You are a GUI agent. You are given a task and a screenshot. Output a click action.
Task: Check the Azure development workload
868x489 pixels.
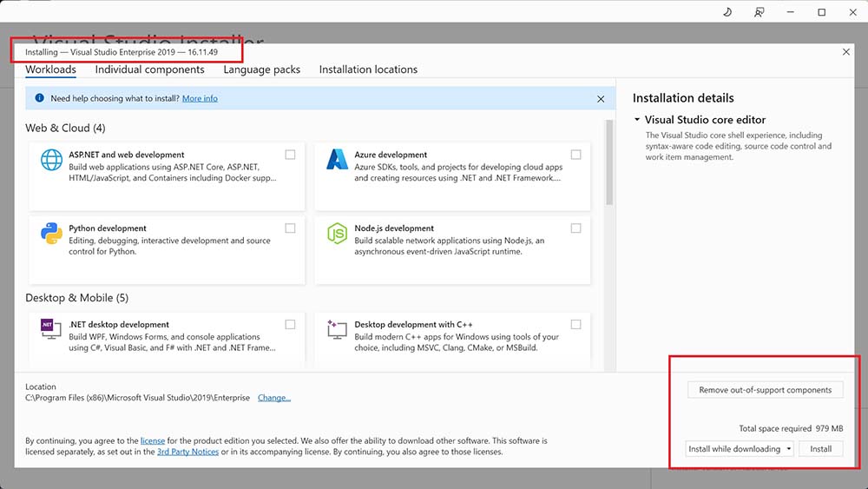click(x=575, y=155)
